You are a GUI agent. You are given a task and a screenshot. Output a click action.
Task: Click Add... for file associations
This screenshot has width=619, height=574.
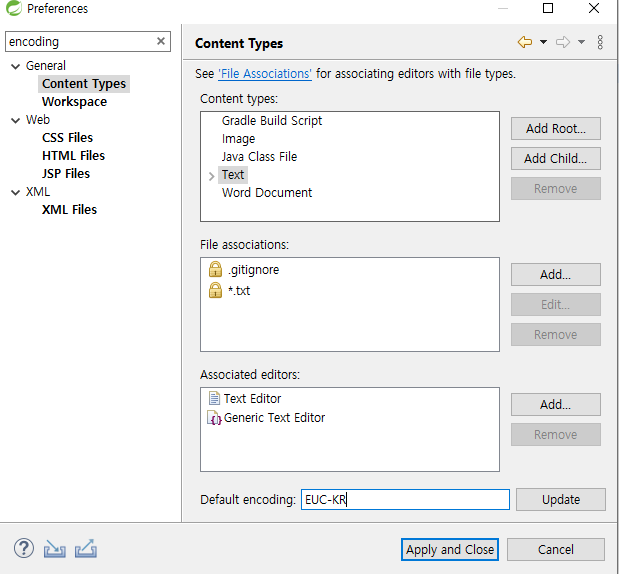tap(555, 274)
